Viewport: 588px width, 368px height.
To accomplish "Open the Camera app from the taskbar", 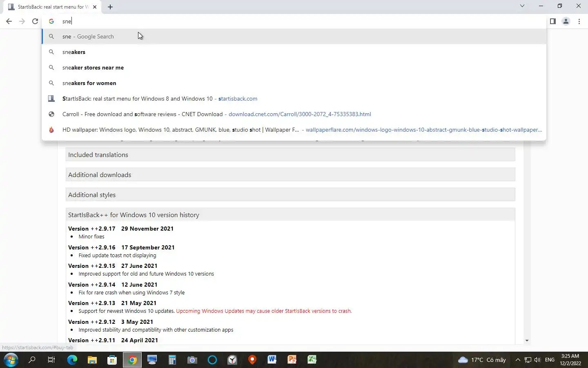I will click(192, 360).
